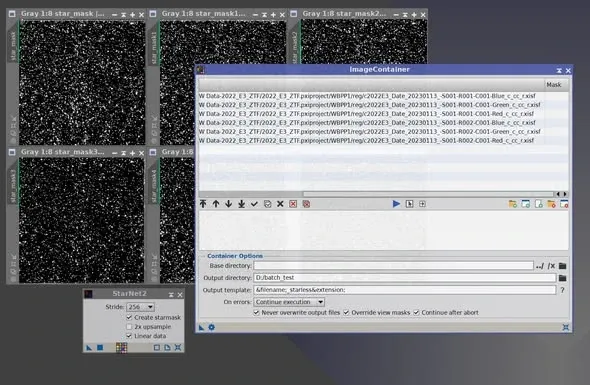Clear base directory with '/x' icon
Screen dimensions: 590x385
[x=551, y=266]
